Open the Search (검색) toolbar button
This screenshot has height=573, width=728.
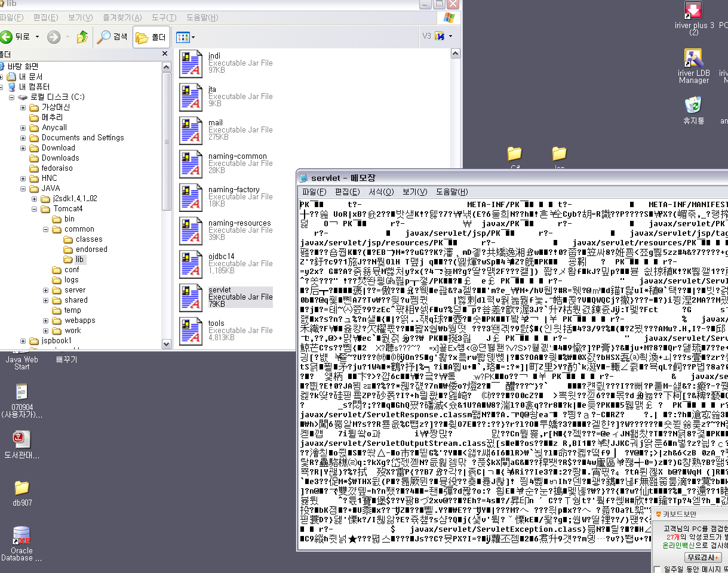(x=113, y=37)
